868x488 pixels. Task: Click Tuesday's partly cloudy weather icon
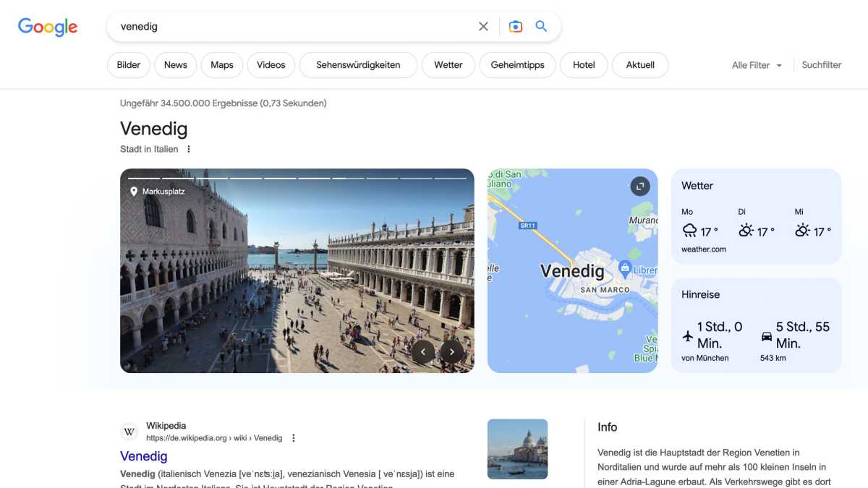pos(746,231)
